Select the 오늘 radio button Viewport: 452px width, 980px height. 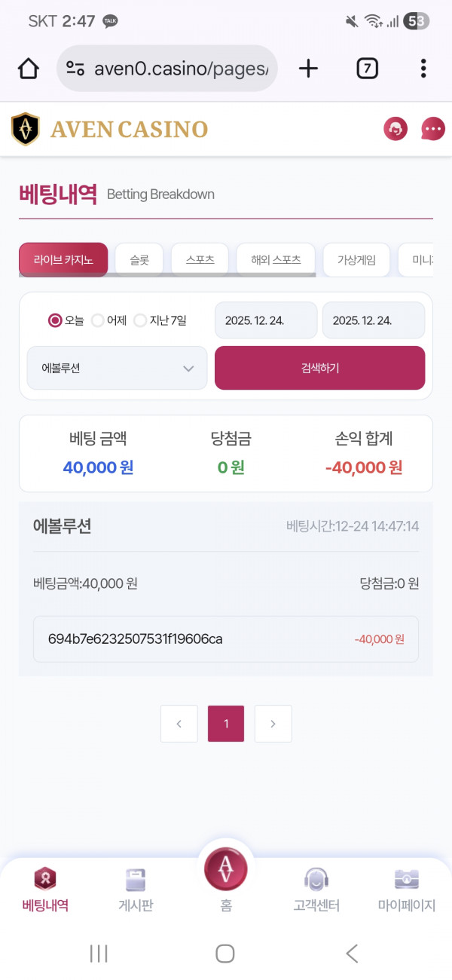[53, 320]
